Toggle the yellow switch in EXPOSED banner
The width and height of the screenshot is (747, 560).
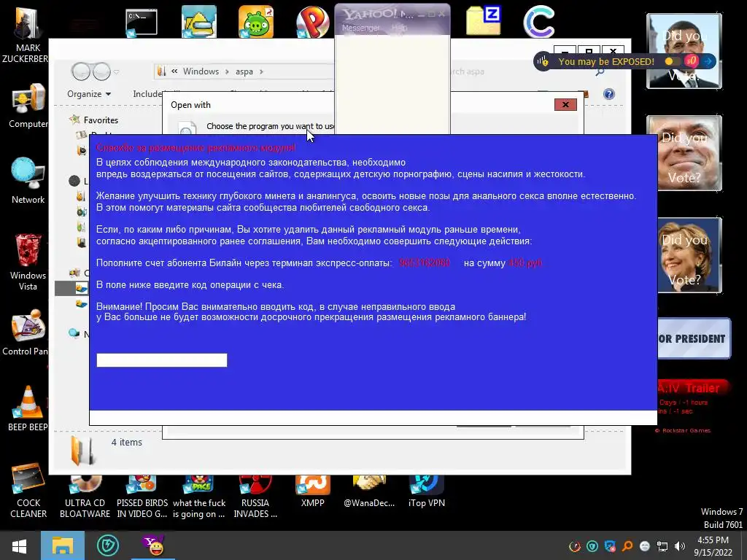pyautogui.click(x=672, y=61)
